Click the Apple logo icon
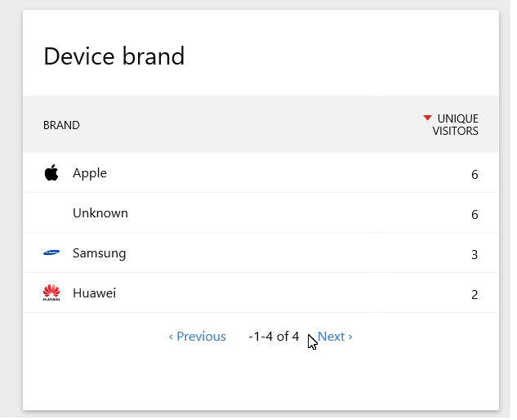The height and width of the screenshot is (420, 517). click(x=51, y=172)
